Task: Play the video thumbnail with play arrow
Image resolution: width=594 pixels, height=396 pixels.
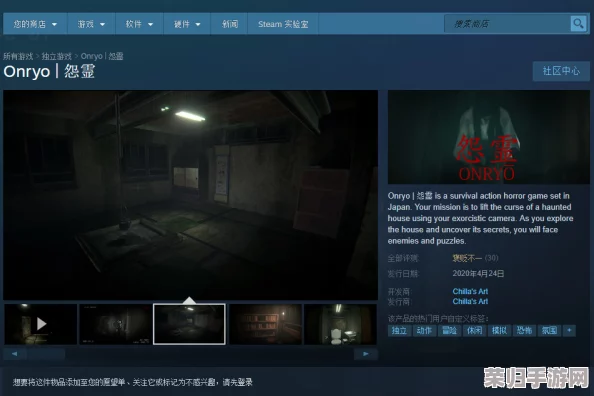Action: (41, 324)
